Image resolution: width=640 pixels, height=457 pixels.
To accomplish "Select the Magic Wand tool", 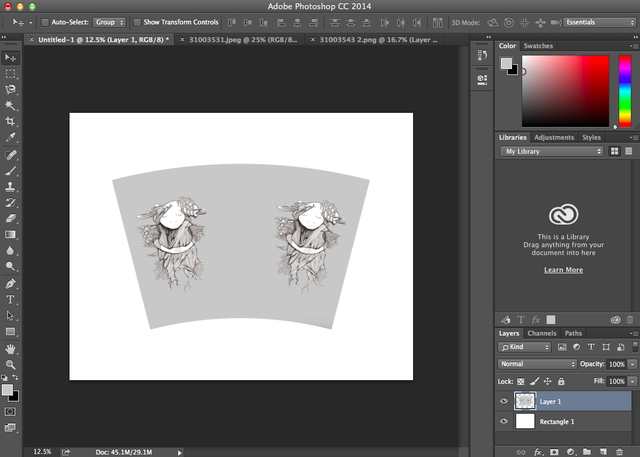I will click(10, 105).
